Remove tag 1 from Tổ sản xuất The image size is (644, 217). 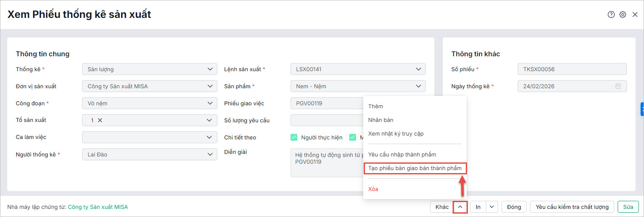[100, 120]
